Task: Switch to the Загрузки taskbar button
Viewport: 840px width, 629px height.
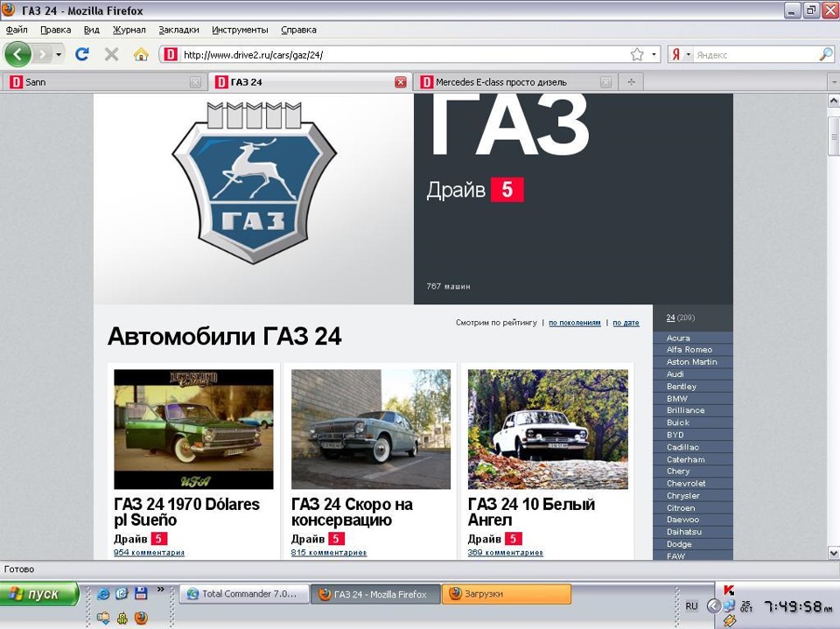Action: coord(507,594)
